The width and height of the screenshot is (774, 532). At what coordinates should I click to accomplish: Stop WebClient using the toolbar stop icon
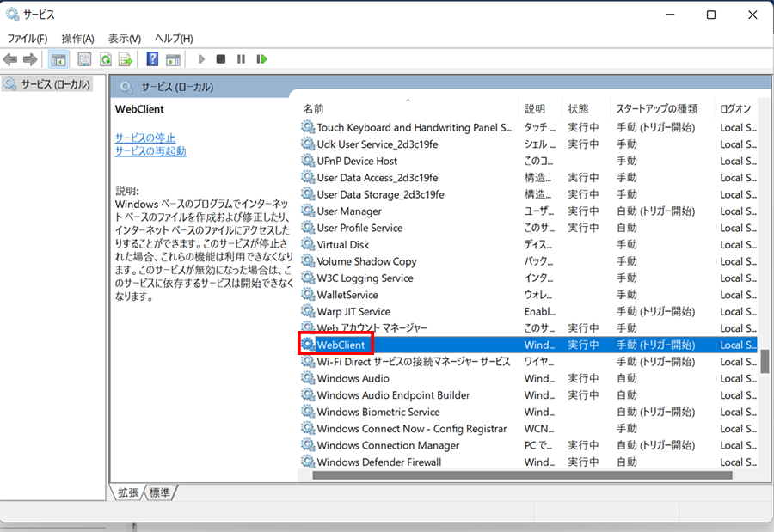220,58
